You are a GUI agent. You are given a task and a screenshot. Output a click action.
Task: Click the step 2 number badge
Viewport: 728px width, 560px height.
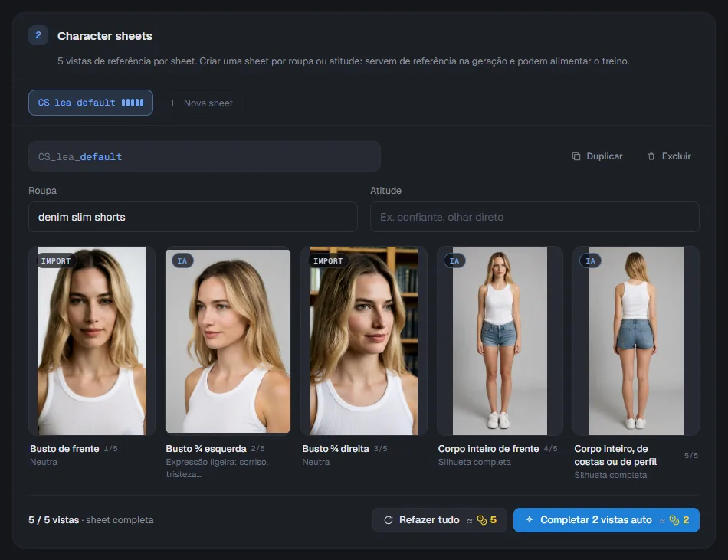click(x=38, y=35)
